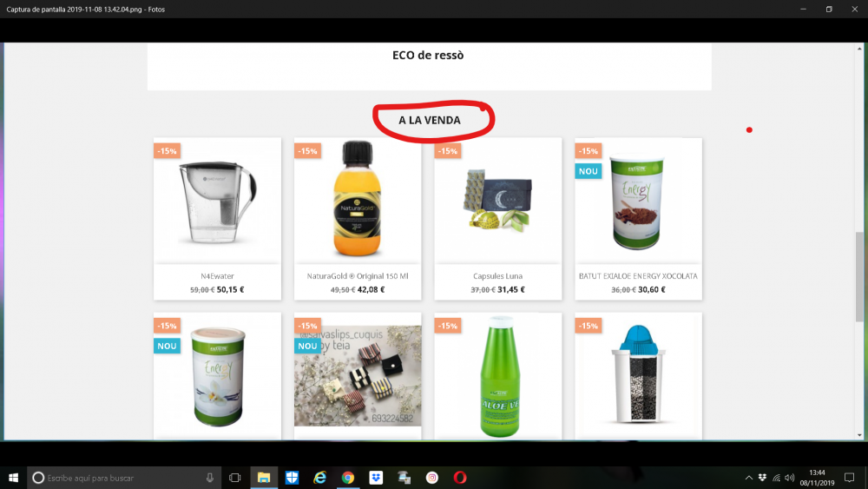This screenshot has height=489, width=868.
Task: Click the crossed-out '49,50 €' old price
Action: (x=343, y=289)
